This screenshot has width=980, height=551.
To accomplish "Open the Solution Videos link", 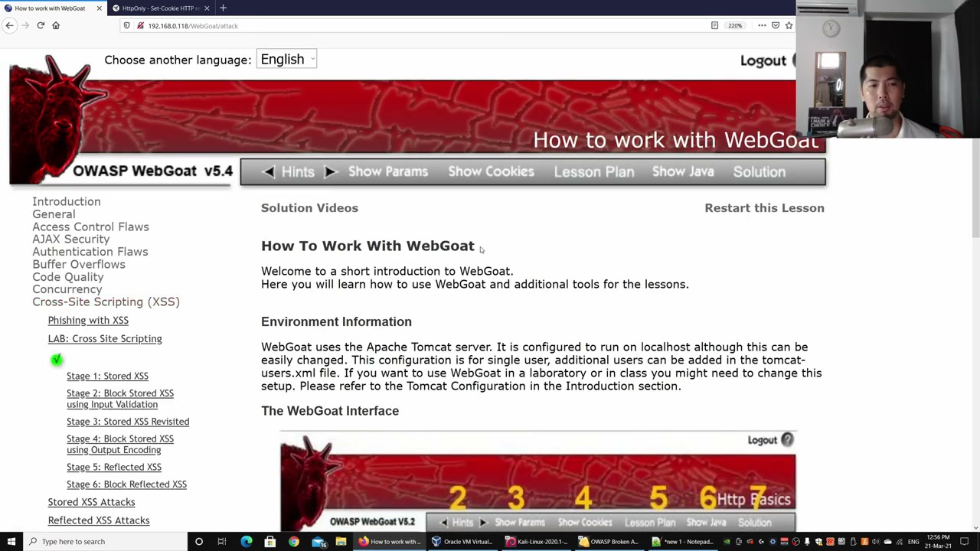I will 309,207.
